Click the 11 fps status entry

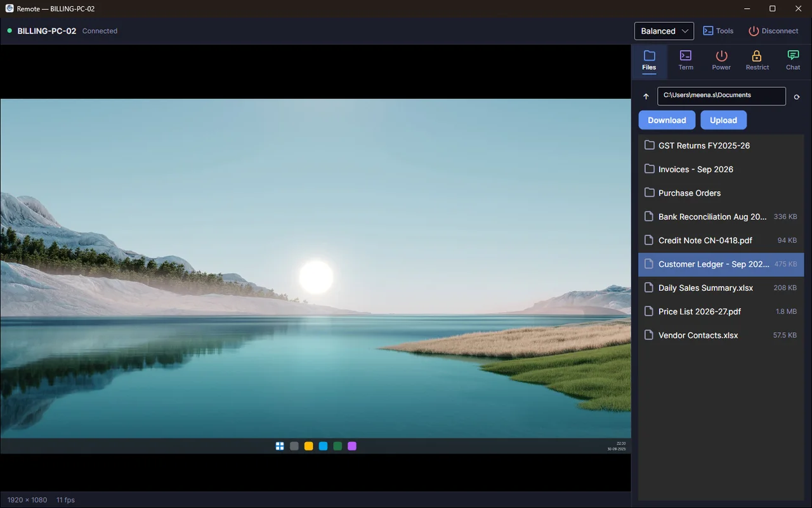[x=65, y=500]
